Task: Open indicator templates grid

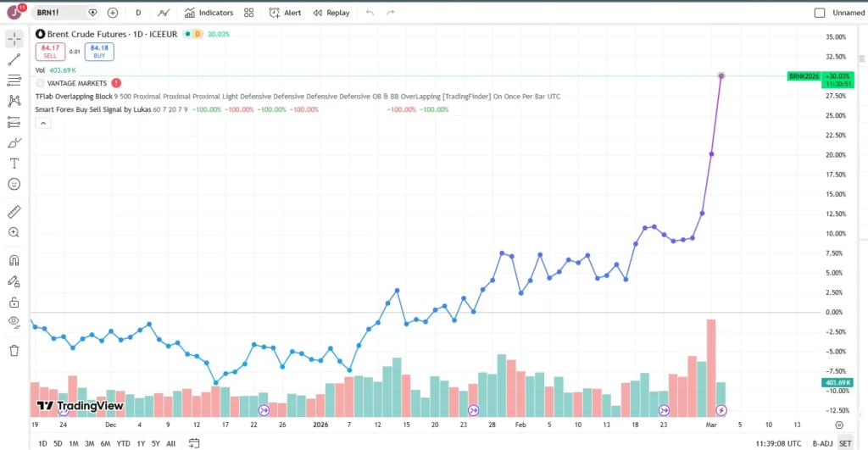Action: tap(249, 12)
